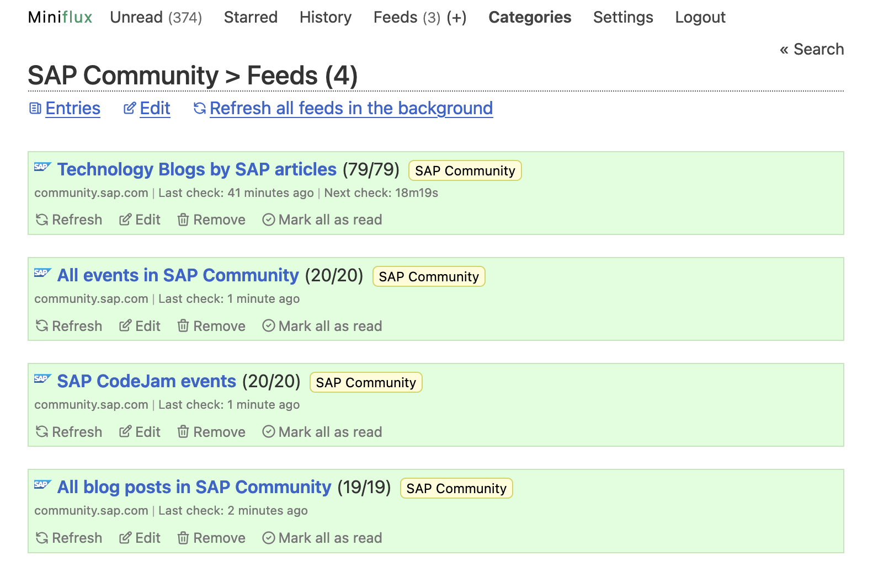Refresh all feeds in the background
The width and height of the screenshot is (873, 588).
(x=351, y=108)
